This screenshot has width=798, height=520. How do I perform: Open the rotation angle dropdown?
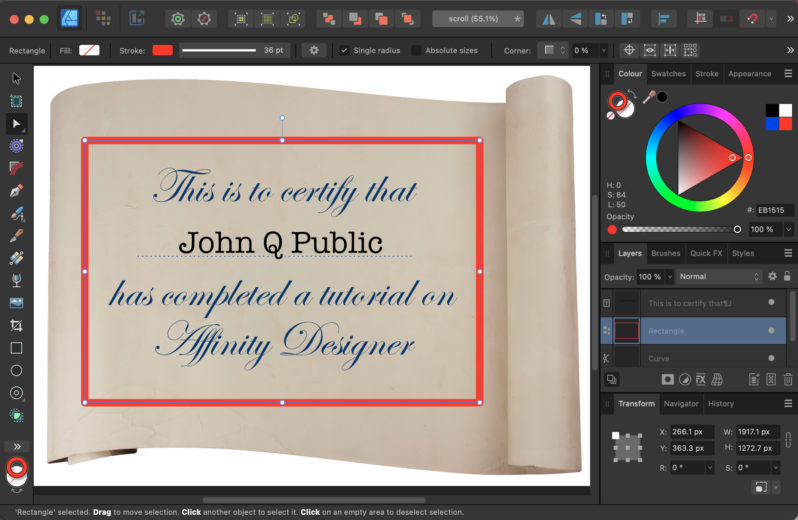click(x=709, y=468)
